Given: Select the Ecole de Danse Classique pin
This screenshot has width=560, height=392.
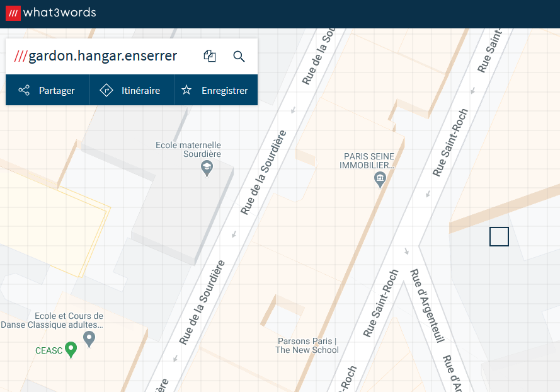Looking at the screenshot, I should click(89, 339).
